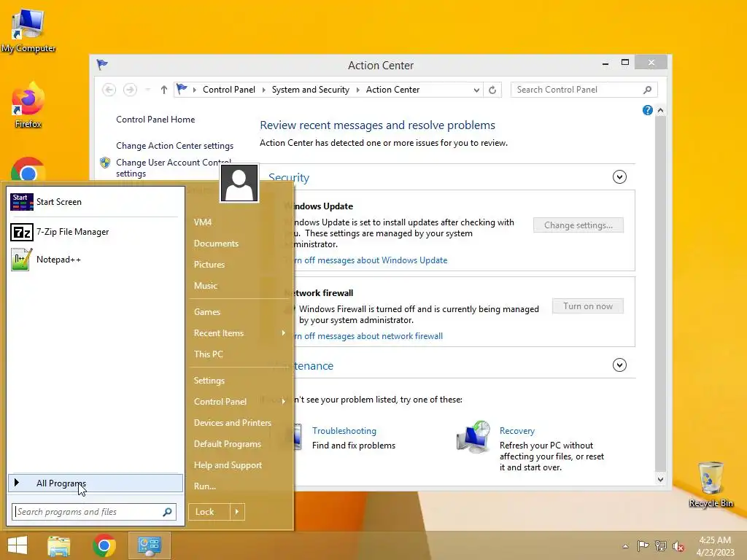Go up one level in Control Panel
The image size is (747, 560).
coord(164,90)
